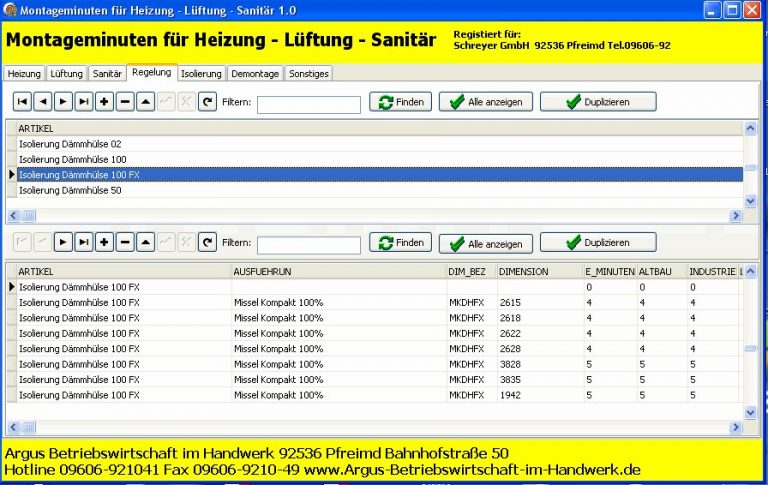This screenshot has height=485, width=768.
Task: Click ARTIKEL column header in upper grid
Action: click(x=380, y=128)
